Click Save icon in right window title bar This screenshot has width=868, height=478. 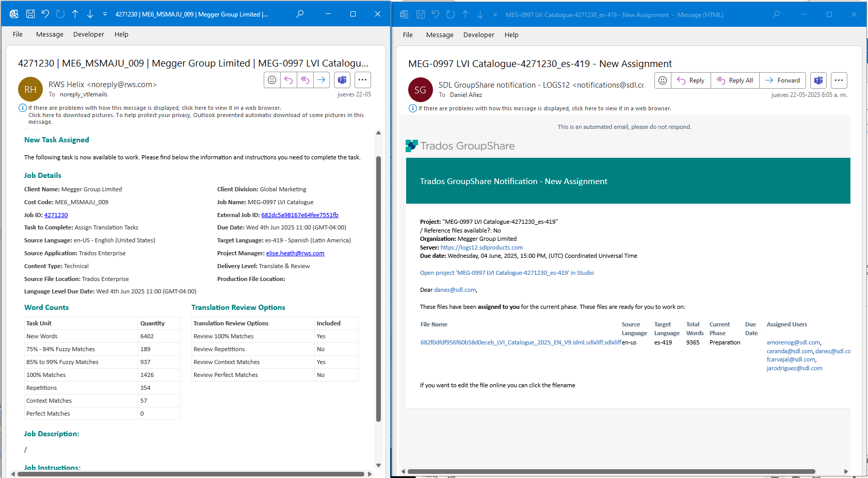tap(421, 14)
